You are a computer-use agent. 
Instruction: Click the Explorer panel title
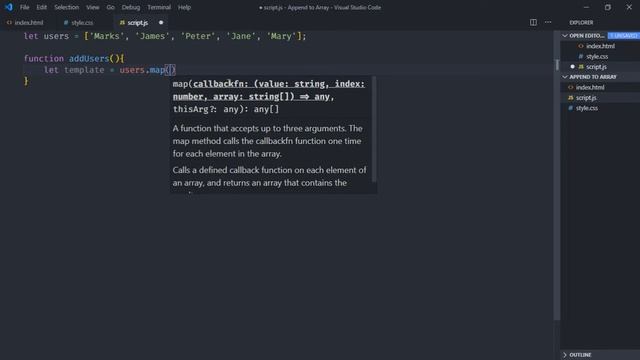[x=581, y=22]
